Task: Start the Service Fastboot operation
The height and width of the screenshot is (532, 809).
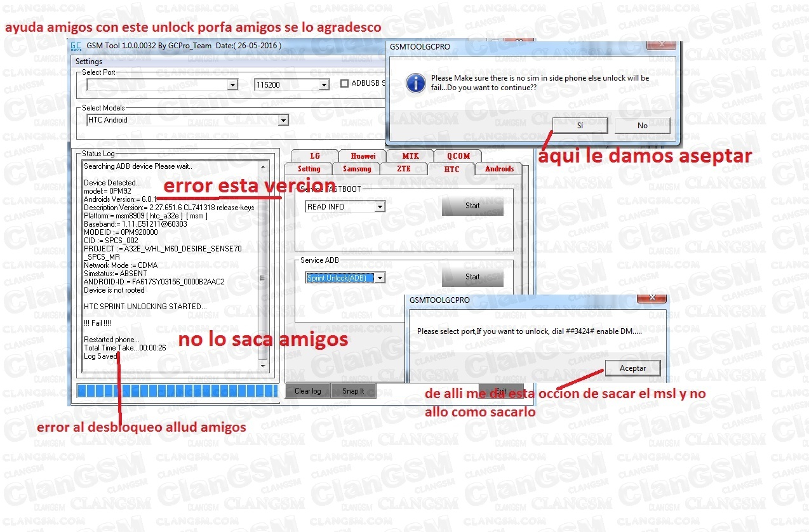Action: 472,206
